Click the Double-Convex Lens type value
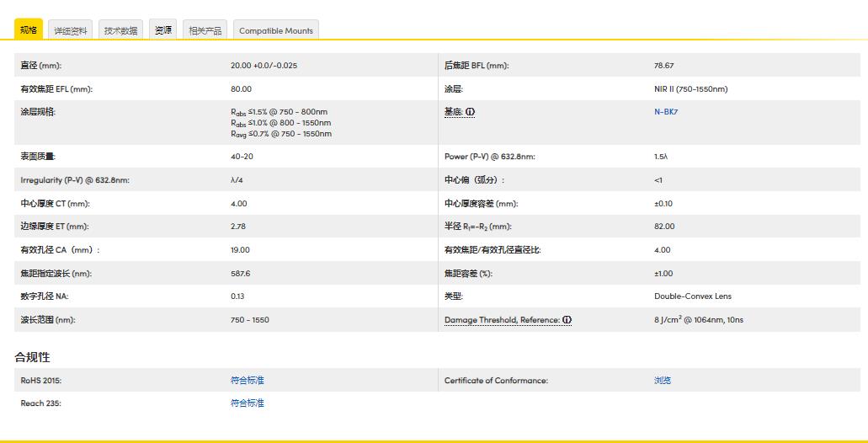Viewport: 868px width, 443px height. (692, 296)
